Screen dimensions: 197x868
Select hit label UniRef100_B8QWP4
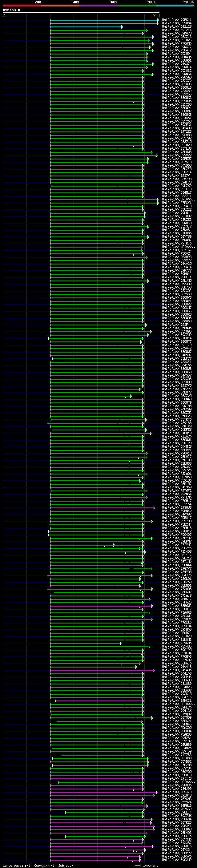176,108
